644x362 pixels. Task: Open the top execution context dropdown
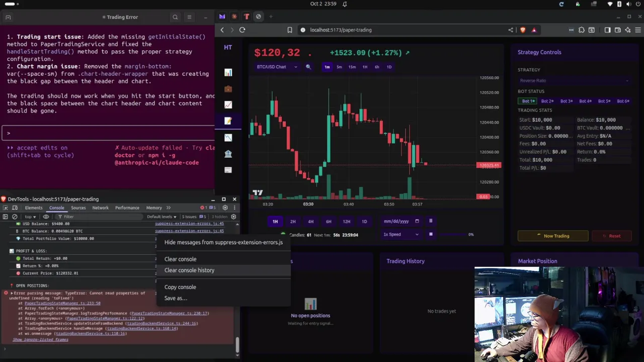(31, 217)
